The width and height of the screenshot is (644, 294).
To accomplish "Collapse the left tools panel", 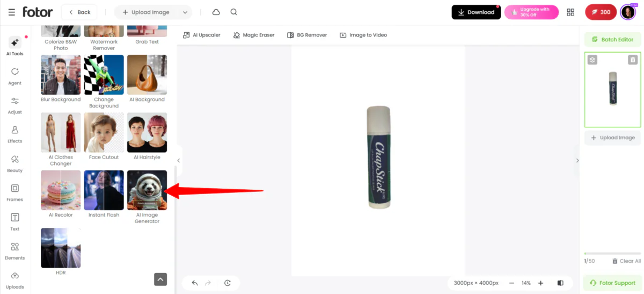I will click(x=179, y=160).
